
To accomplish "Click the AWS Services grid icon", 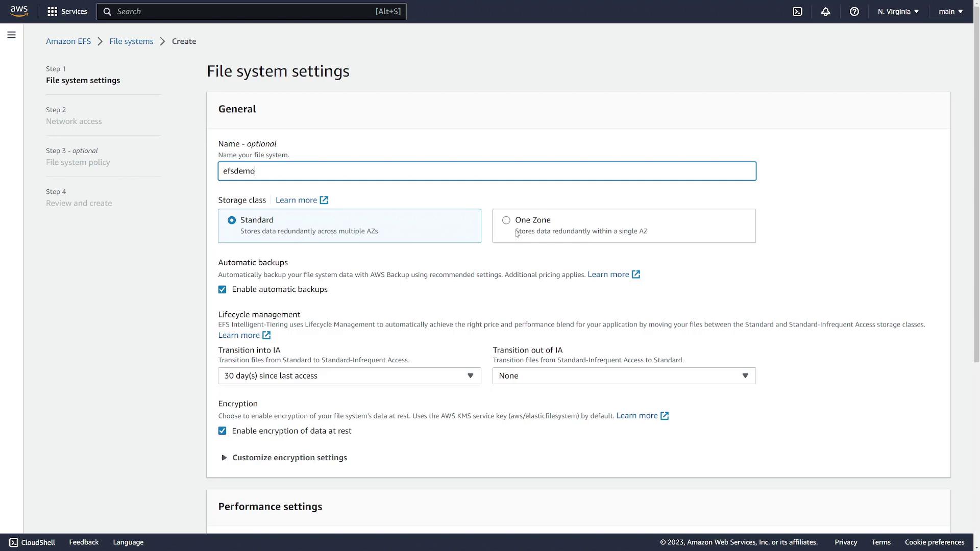I will pyautogui.click(x=53, y=11).
